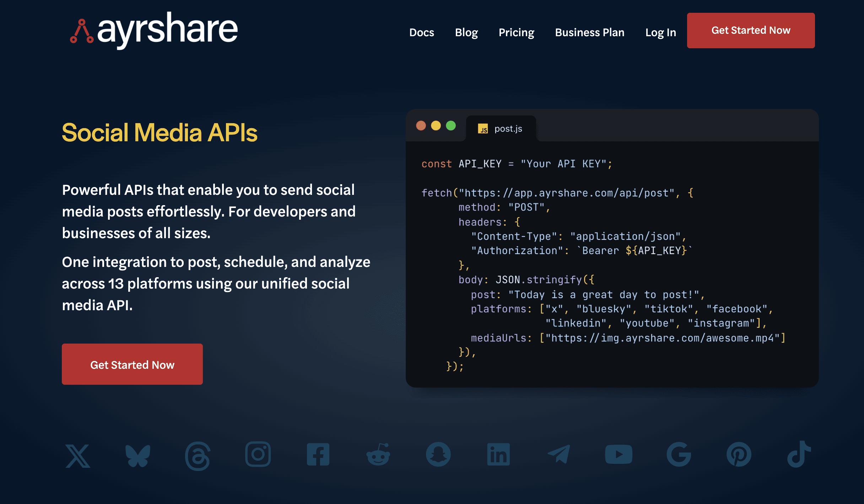Click the Bluesky butterfly icon
Image resolution: width=864 pixels, height=504 pixels.
[138, 456]
